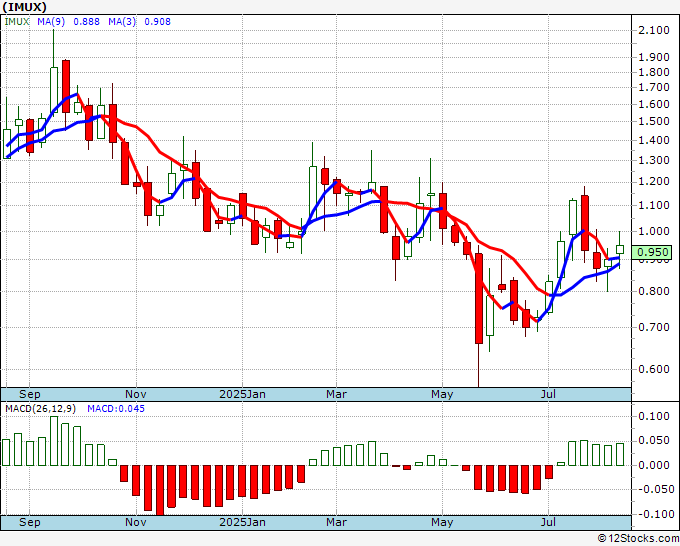Click the MA(9) legend label
The image size is (680, 546).
(x=51, y=22)
